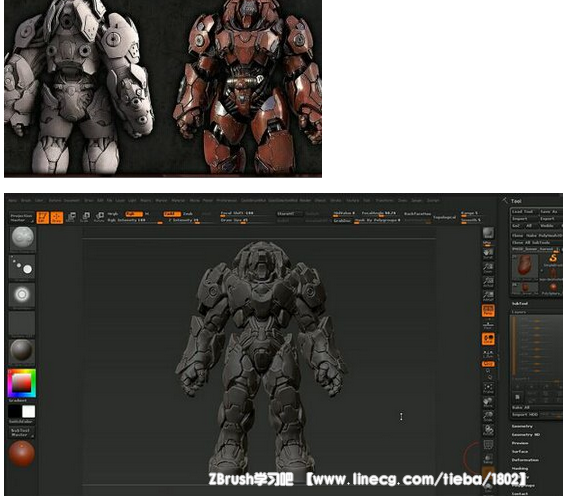Open the Preferences menu
The image size is (563, 496).
coord(227,200)
